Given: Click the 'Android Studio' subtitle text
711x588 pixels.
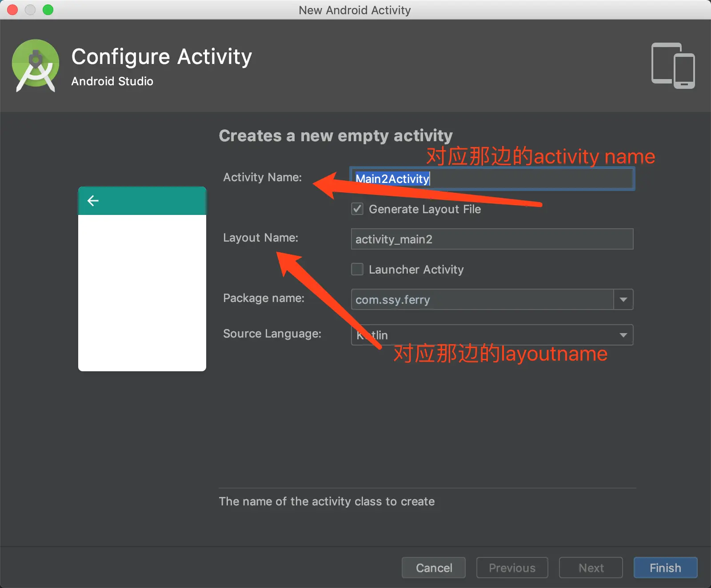Looking at the screenshot, I should point(112,81).
